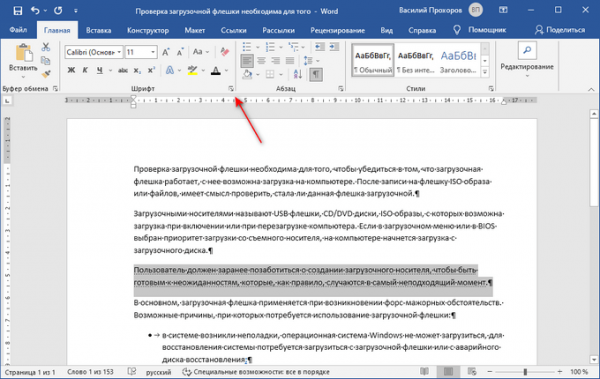The width and height of the screenshot is (600, 379).
Task: Align text right
Action: [276, 60]
